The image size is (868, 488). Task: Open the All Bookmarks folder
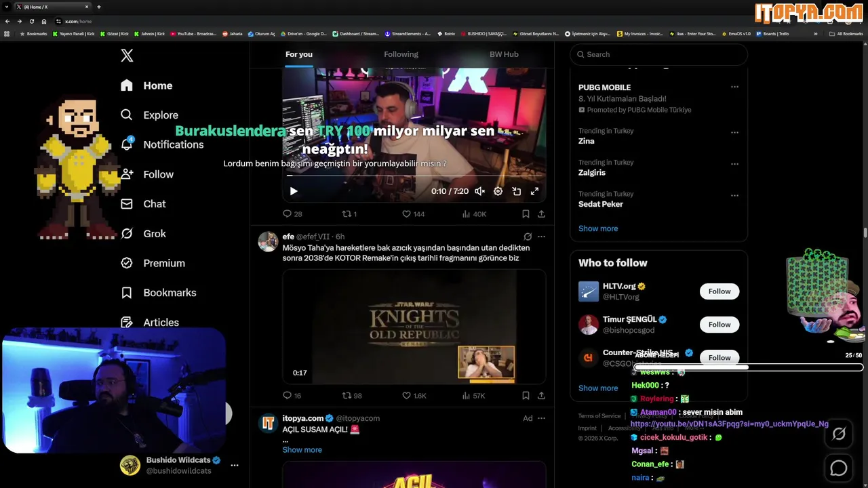pos(846,33)
